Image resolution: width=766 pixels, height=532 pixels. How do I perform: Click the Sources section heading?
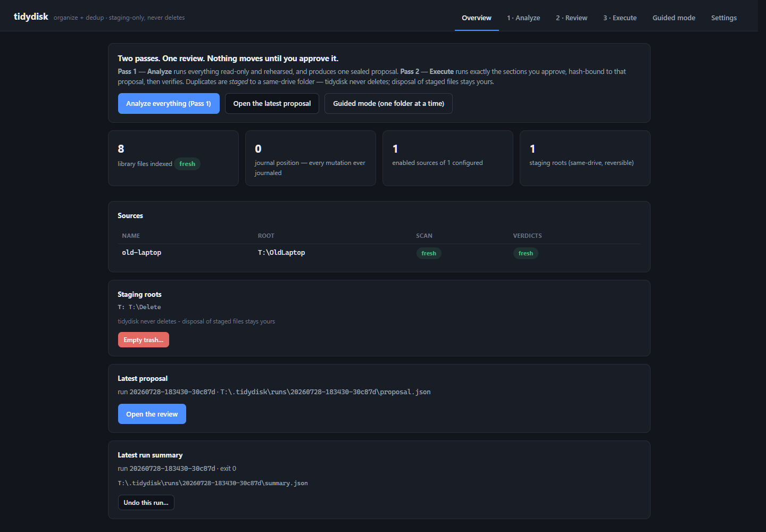(x=130, y=215)
